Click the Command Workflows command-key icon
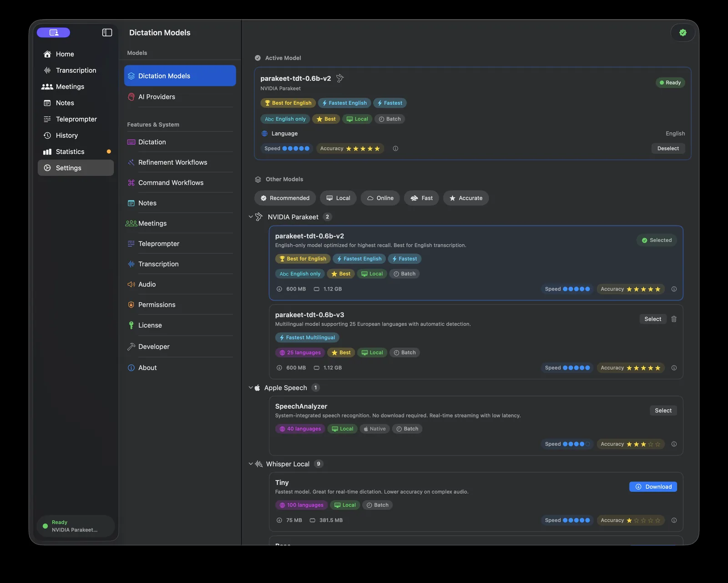The image size is (728, 583). [131, 183]
